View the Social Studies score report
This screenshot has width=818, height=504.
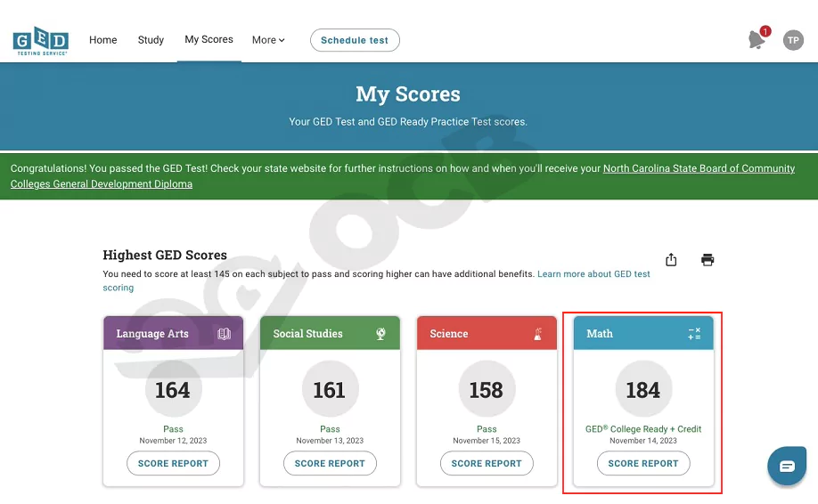[330, 464]
